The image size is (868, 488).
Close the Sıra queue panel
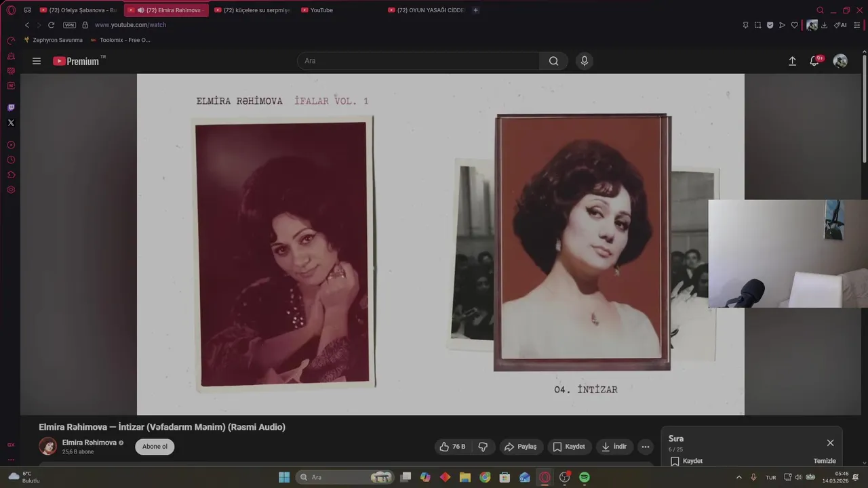830,443
